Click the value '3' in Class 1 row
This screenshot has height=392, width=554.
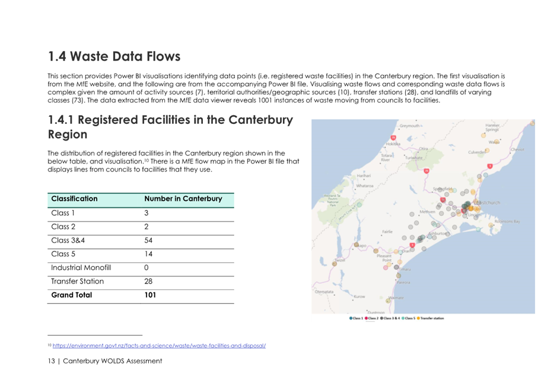point(147,213)
